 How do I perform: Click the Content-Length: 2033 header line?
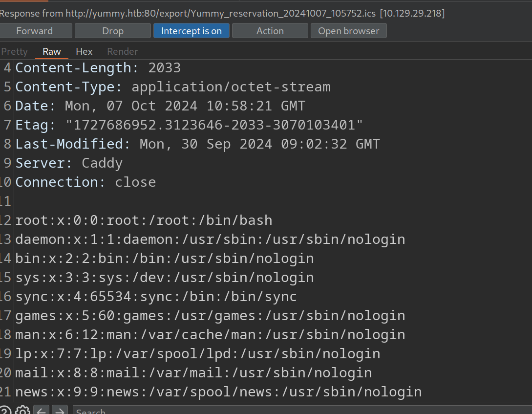pos(98,68)
